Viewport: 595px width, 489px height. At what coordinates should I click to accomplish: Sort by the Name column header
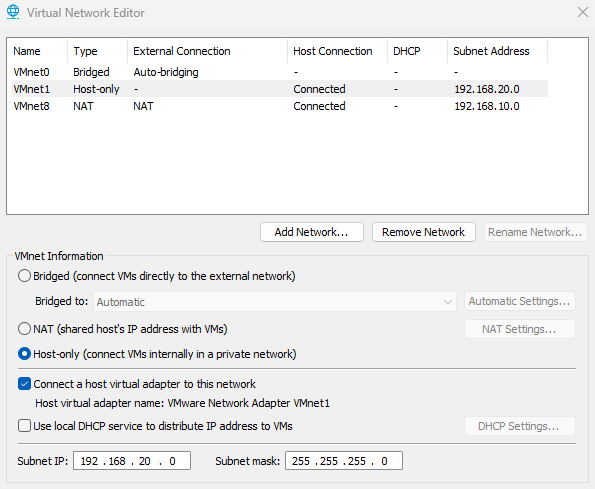[38, 51]
